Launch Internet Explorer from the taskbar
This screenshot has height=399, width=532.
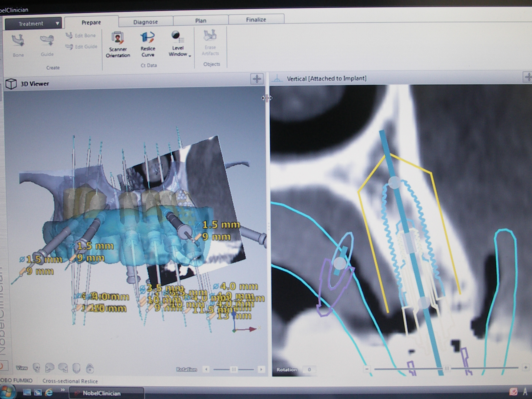click(x=49, y=392)
